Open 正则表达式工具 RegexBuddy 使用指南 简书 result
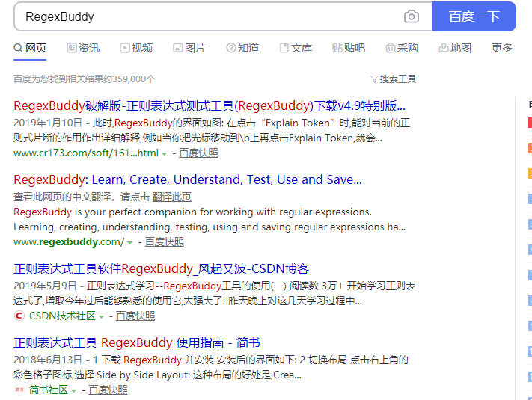This screenshot has height=400, width=532. click(137, 343)
